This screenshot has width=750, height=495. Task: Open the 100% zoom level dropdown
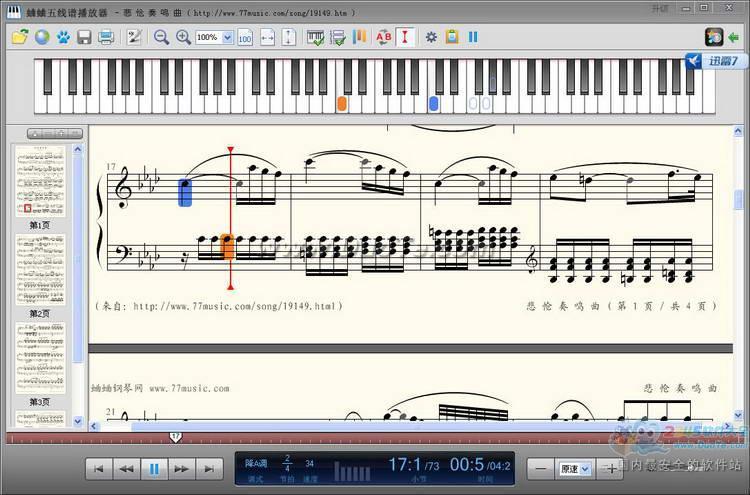(228, 37)
